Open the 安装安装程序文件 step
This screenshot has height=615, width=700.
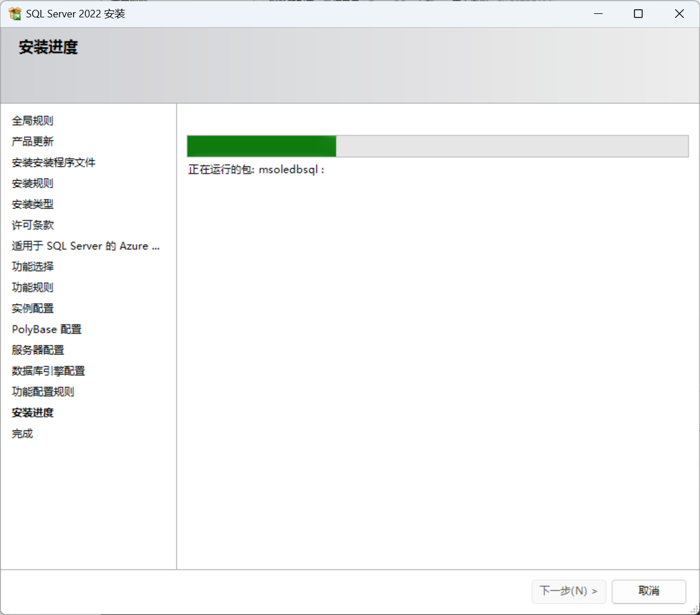click(53, 162)
